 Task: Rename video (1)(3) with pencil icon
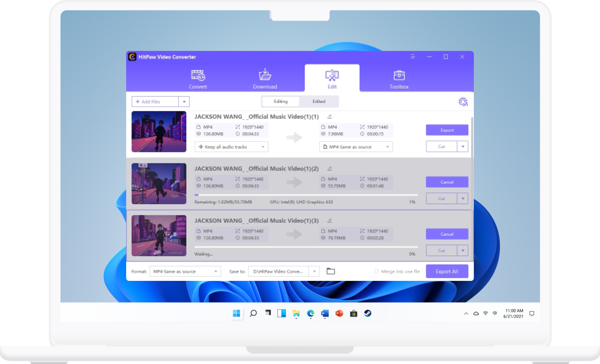329,221
